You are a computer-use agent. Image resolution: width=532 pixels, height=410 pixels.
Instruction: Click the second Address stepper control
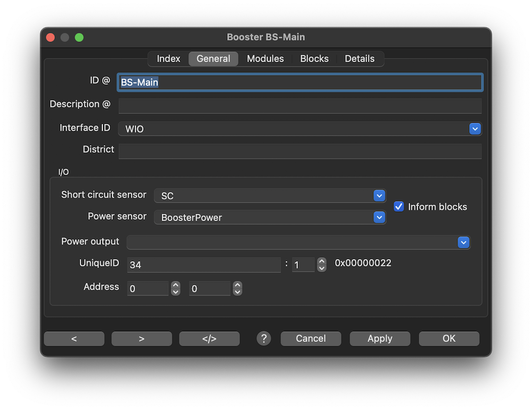click(238, 289)
